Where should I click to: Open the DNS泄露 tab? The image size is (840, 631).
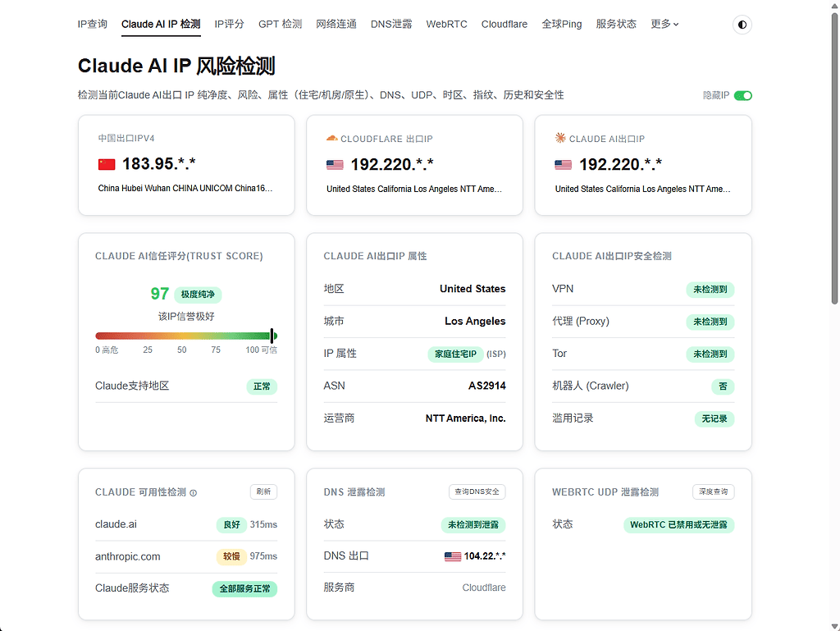(391, 24)
